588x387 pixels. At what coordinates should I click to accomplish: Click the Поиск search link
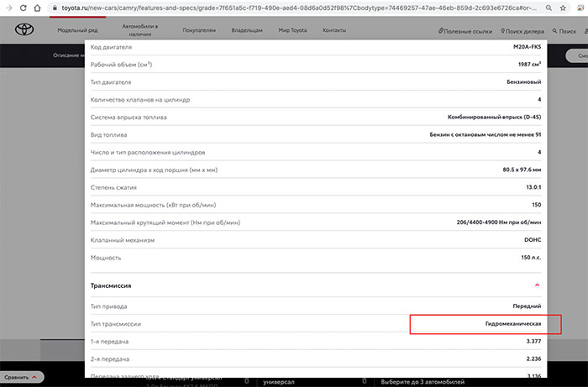(564, 31)
